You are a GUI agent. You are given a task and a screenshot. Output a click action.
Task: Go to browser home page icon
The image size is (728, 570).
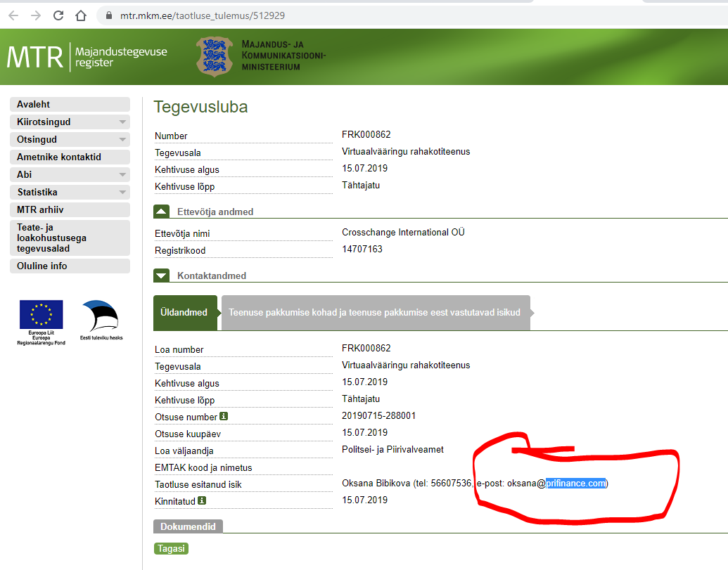point(81,15)
